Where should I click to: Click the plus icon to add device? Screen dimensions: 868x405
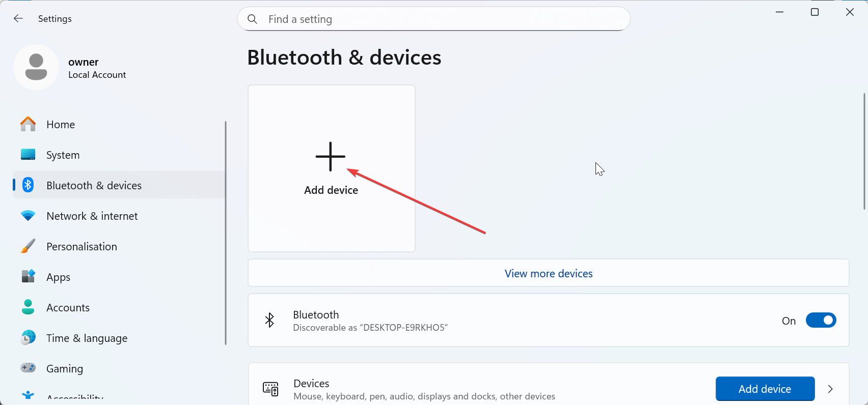(331, 157)
